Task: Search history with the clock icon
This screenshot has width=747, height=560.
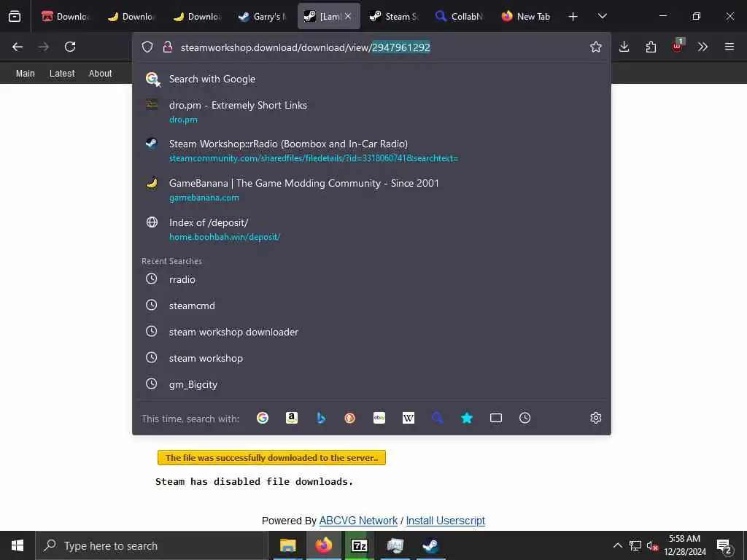Action: 525,418
